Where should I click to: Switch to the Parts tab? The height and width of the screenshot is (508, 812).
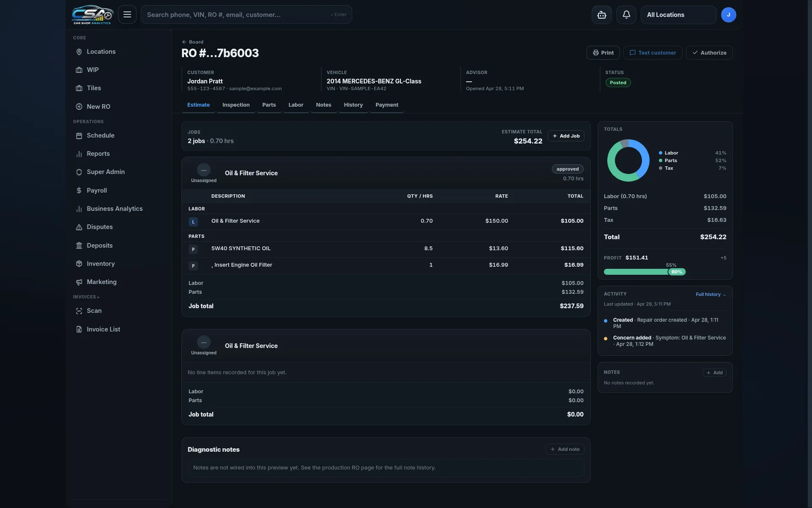click(269, 105)
